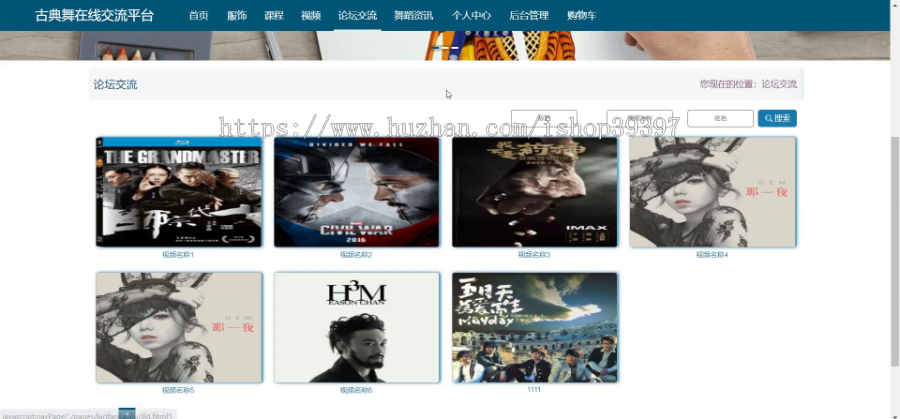Open the 课程 navigation item
The width and height of the screenshot is (900, 419).
tap(274, 15)
